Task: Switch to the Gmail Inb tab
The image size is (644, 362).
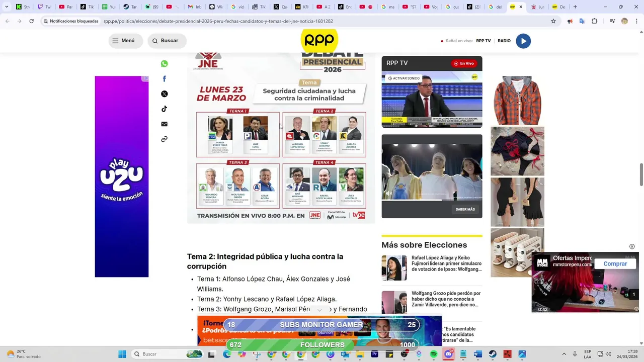Action: (195, 7)
